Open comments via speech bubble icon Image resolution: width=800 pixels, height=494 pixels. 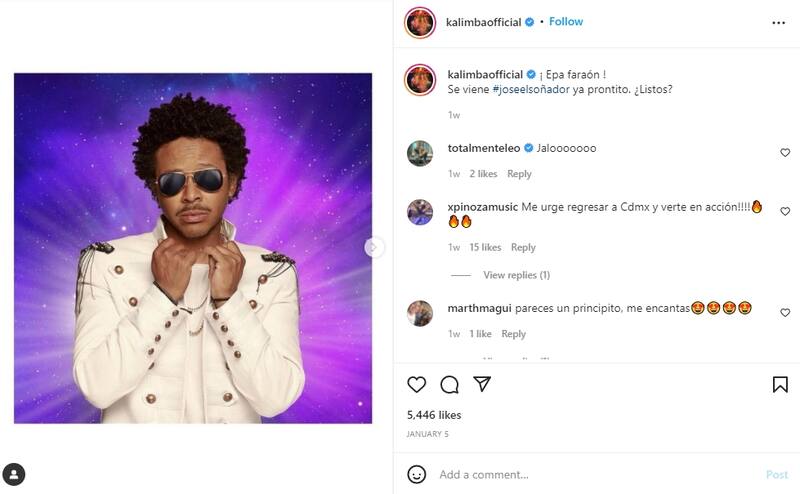(x=450, y=384)
